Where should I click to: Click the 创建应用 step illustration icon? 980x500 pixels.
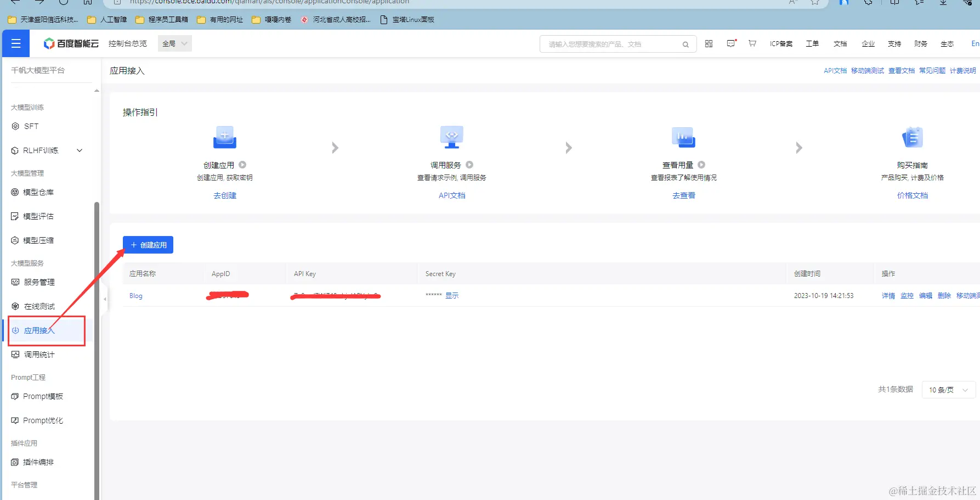(x=225, y=138)
